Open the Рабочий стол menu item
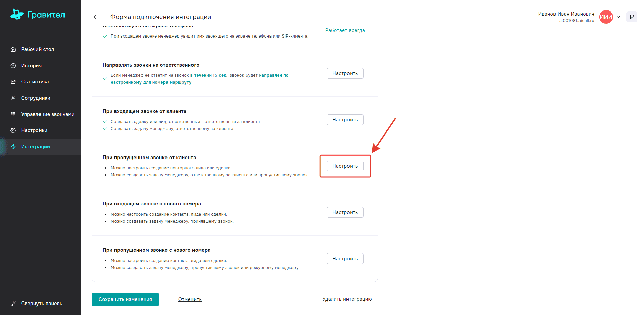This screenshot has height=315, width=644. tap(37, 49)
